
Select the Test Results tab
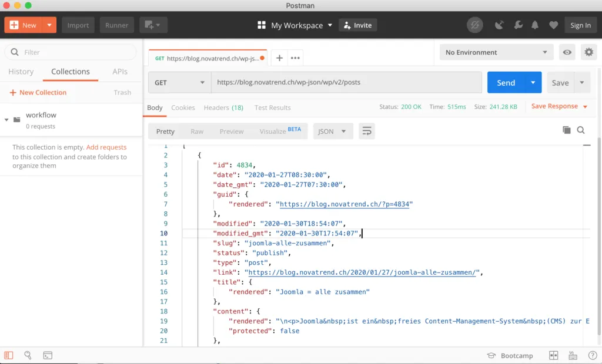(x=272, y=108)
